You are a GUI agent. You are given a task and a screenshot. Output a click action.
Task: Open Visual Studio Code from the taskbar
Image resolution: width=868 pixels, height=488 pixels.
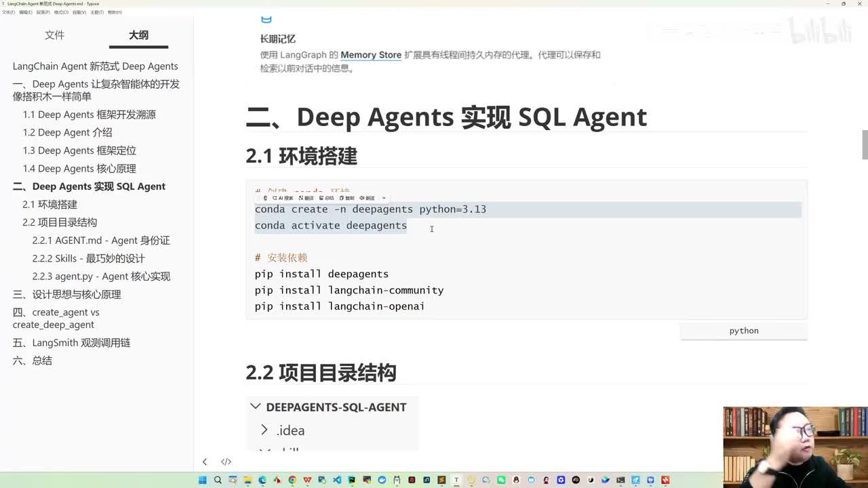click(x=337, y=481)
